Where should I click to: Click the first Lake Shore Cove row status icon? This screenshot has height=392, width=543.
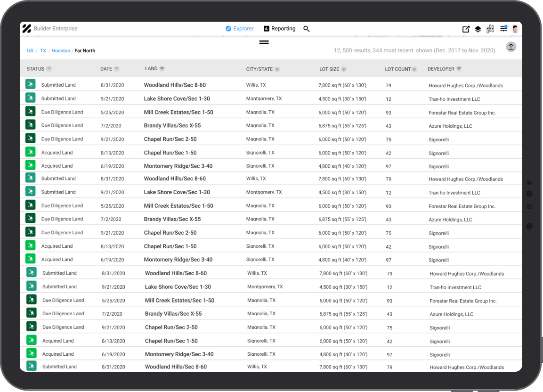coord(31,98)
